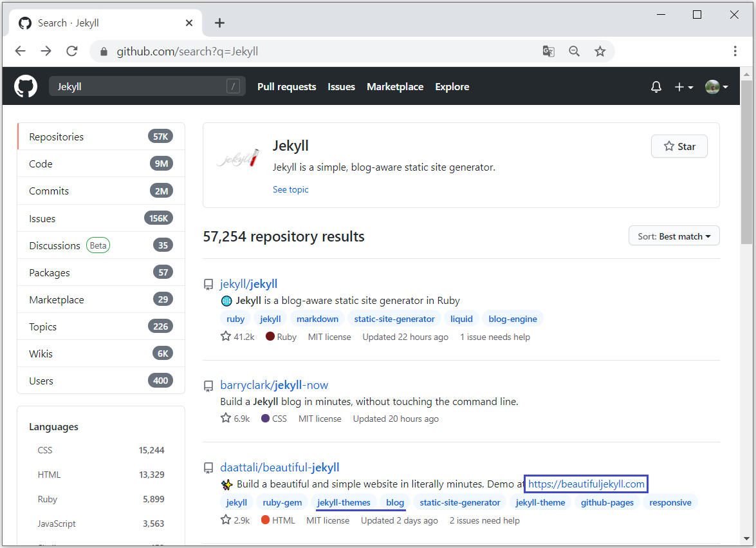Click the 6.9k stars on jekyll-now
The image size is (756, 548).
pyautogui.click(x=235, y=419)
